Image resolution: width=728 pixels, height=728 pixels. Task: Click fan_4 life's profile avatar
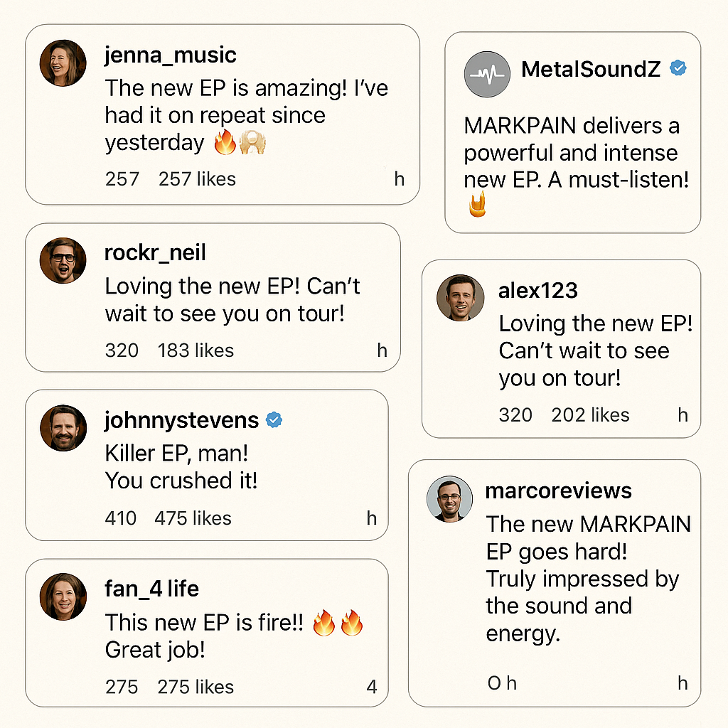(x=63, y=596)
